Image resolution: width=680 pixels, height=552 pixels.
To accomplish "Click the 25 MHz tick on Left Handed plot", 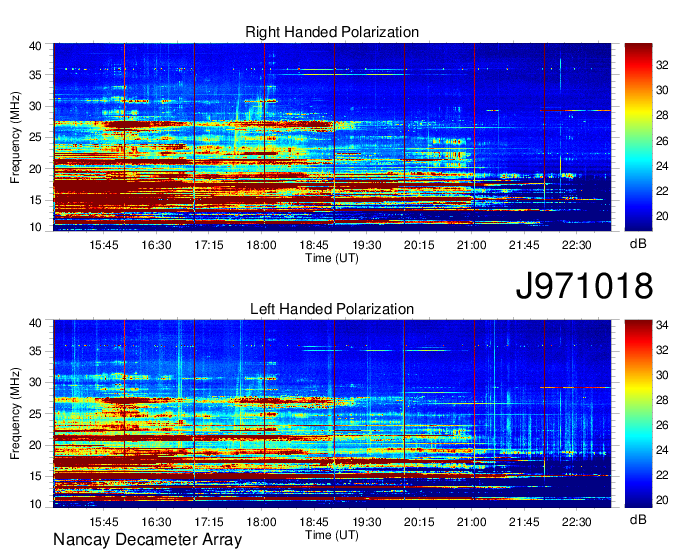I will point(35,414).
